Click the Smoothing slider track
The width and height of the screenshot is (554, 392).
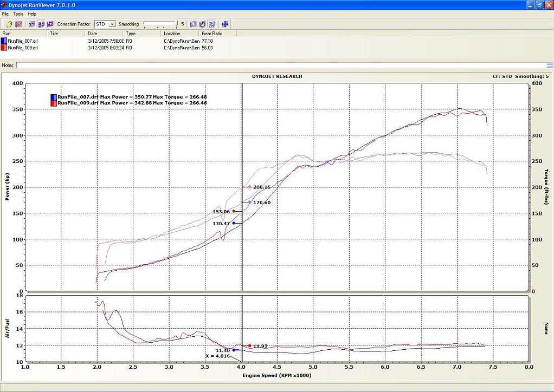pos(159,24)
